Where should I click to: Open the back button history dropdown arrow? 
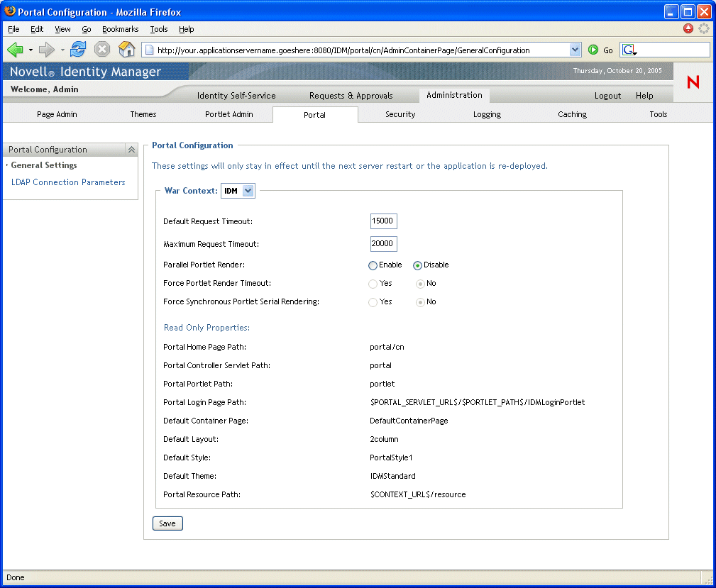click(x=31, y=50)
